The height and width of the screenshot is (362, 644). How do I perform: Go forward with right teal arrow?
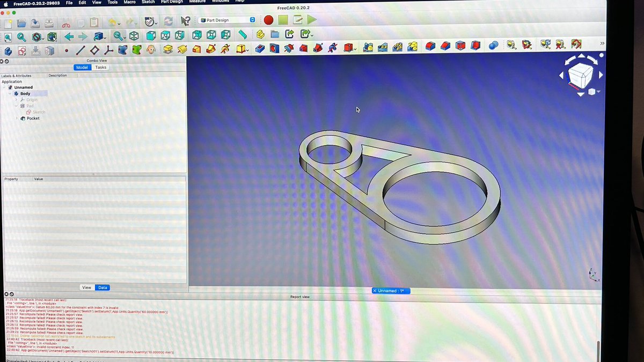click(83, 36)
